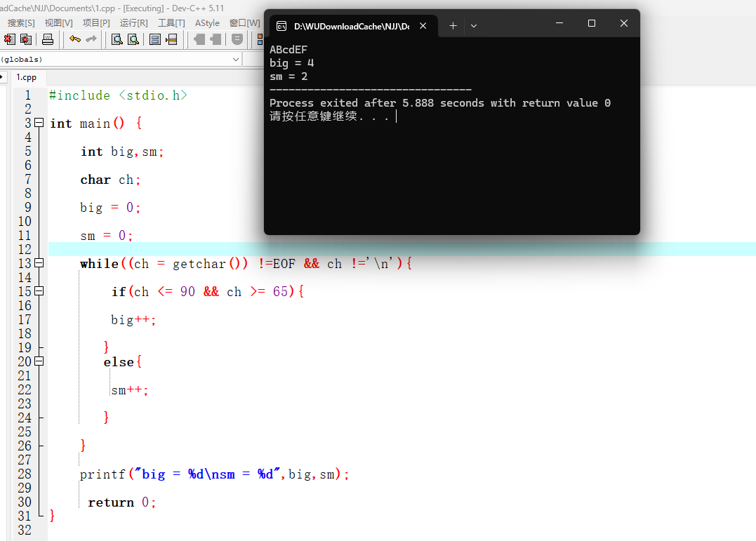Click the 'return 0;' statement
This screenshot has height=541, width=756.
122,502
